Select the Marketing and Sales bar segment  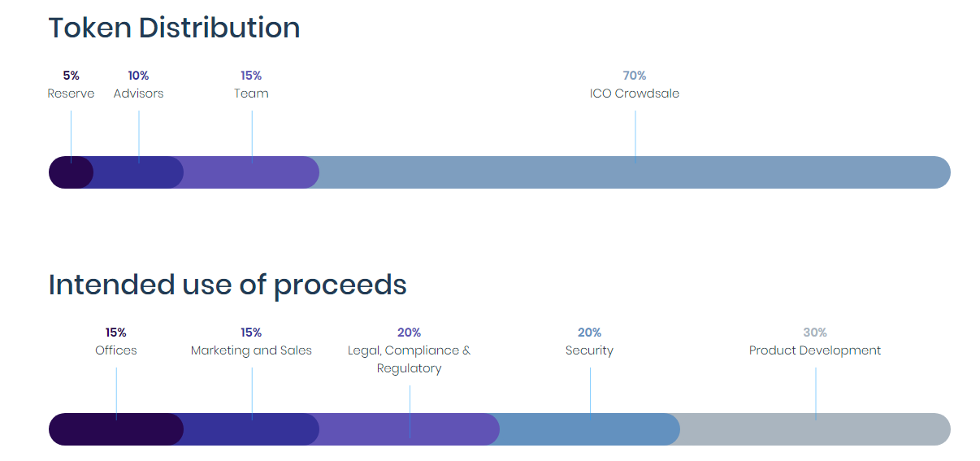click(251, 429)
